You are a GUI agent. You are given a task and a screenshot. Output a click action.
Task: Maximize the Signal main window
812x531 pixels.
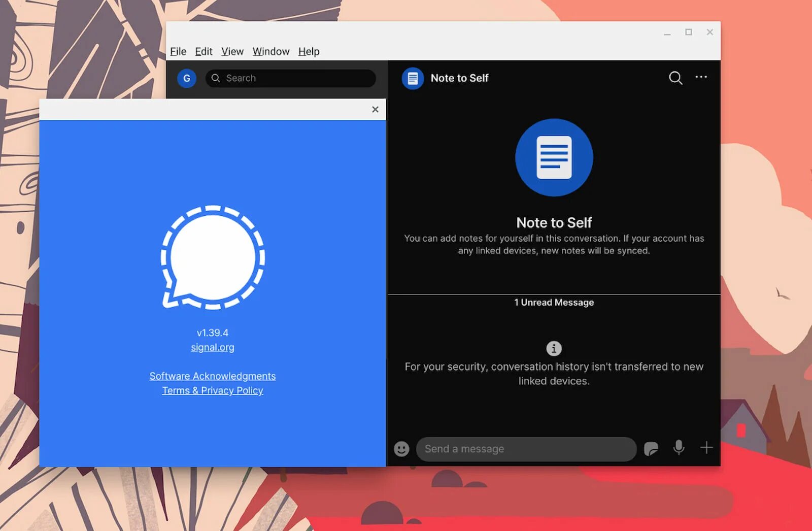click(689, 32)
